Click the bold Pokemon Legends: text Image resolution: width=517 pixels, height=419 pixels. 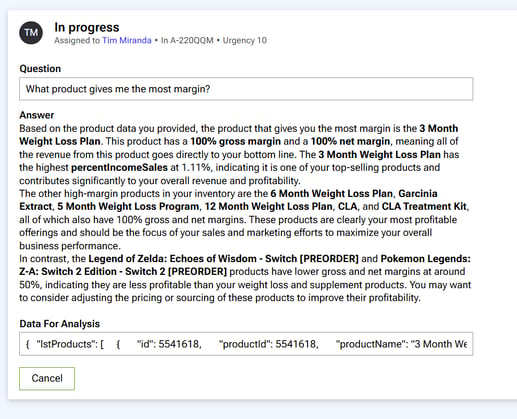click(426, 259)
